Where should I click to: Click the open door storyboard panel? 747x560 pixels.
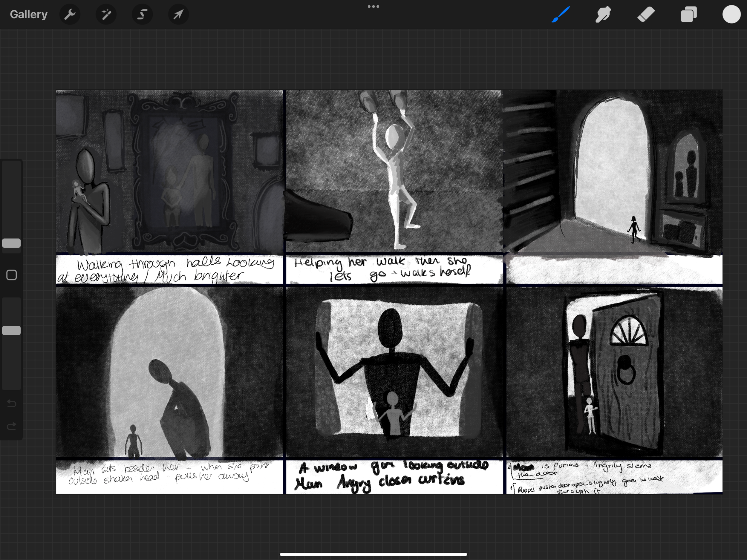(x=614, y=371)
